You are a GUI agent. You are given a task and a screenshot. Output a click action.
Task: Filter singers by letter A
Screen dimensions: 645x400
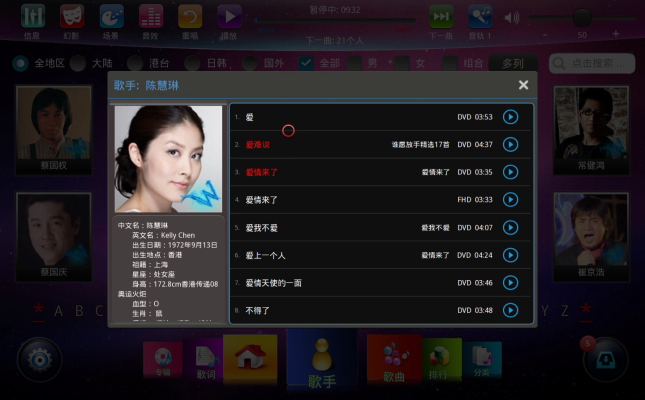click(x=58, y=311)
